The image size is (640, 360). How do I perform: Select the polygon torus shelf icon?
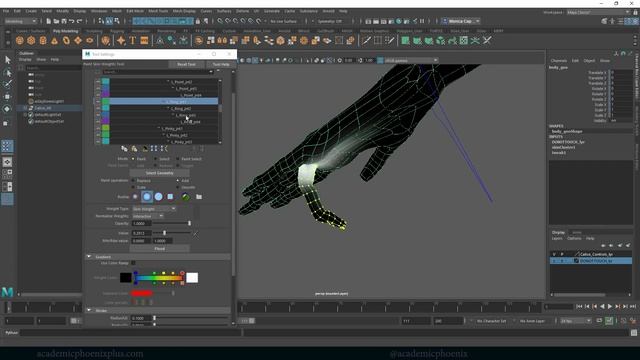point(66,40)
